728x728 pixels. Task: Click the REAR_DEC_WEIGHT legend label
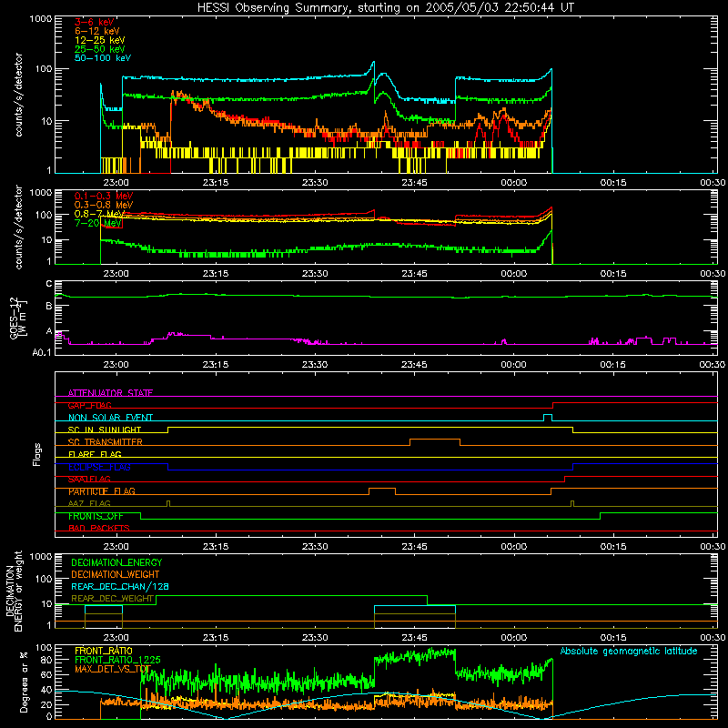[x=112, y=599]
